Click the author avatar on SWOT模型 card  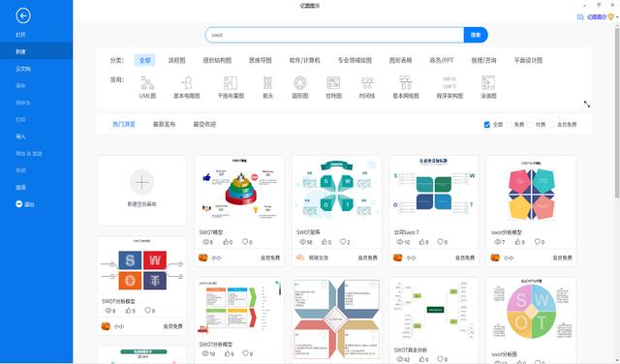202,258
